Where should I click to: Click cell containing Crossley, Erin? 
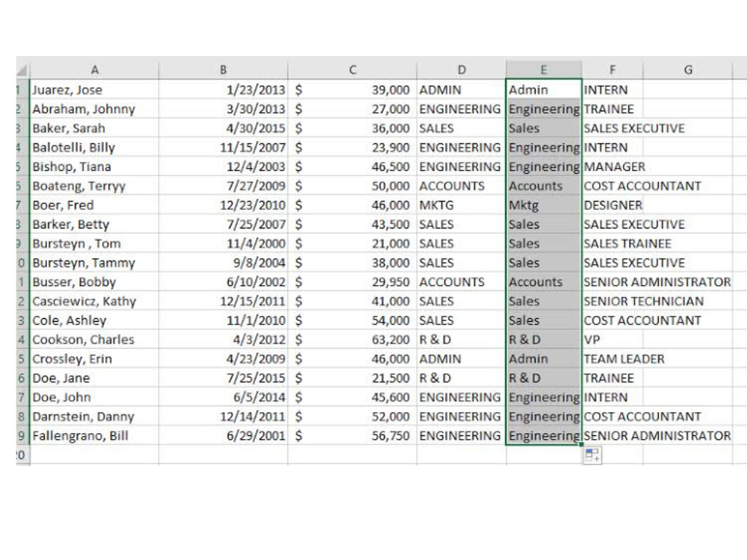tap(94, 358)
